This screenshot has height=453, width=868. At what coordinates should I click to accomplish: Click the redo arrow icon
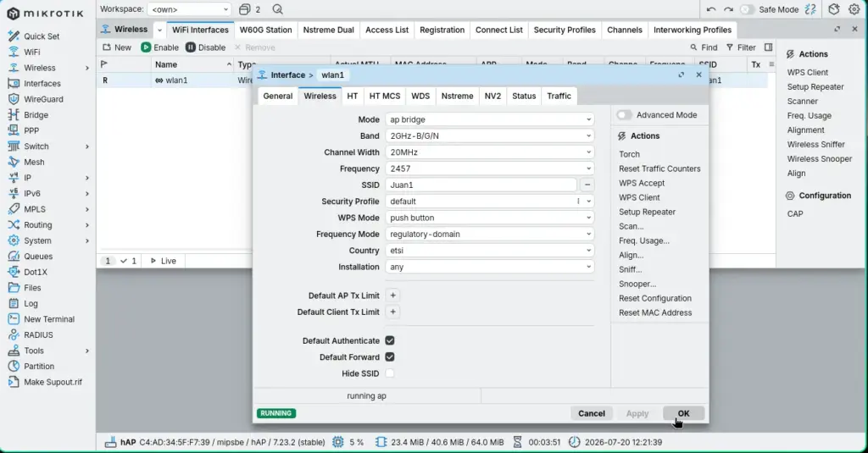pyautogui.click(x=728, y=9)
